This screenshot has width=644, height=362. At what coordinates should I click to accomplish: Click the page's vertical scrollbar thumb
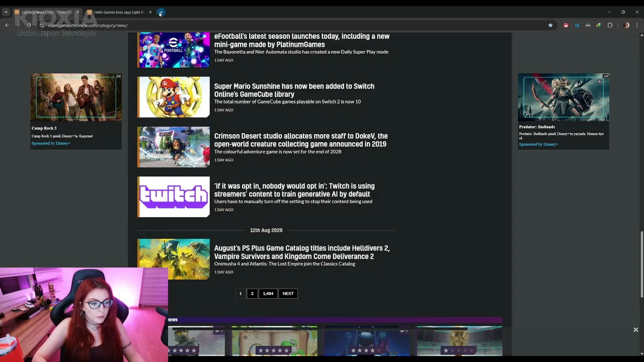coord(641,264)
